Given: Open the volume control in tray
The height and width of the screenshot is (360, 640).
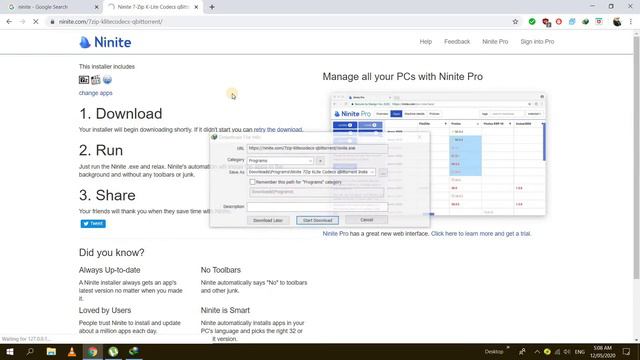Looking at the screenshot, I should coord(567,351).
